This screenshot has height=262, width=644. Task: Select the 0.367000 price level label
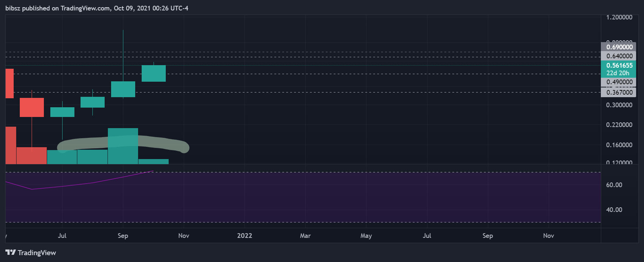point(618,92)
